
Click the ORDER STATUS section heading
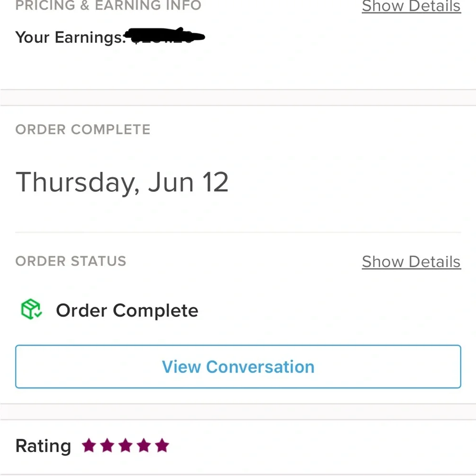71,261
